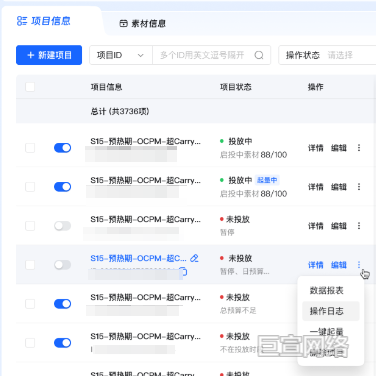
Task: Click the 新建项目 button
Action: tap(49, 55)
